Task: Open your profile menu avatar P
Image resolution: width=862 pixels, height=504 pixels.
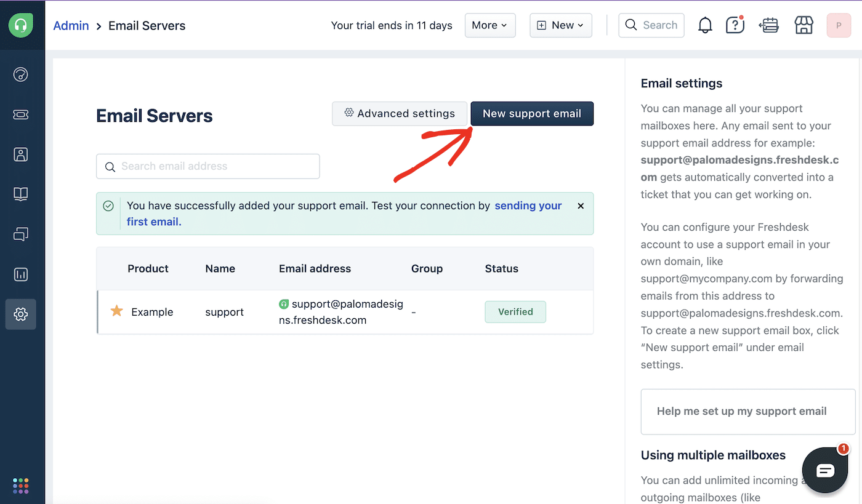Action: tap(839, 25)
